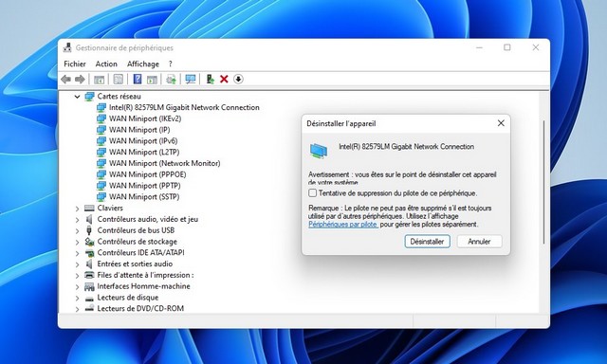Click the Forward arrow toolbar icon

pos(80,80)
